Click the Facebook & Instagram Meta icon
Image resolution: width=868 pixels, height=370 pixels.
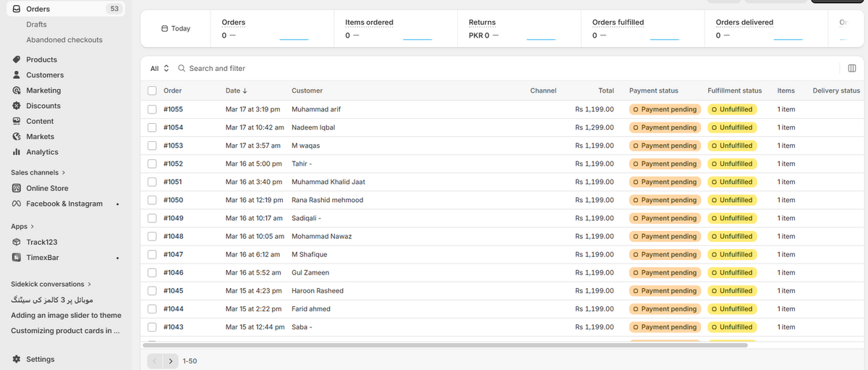coord(17,203)
